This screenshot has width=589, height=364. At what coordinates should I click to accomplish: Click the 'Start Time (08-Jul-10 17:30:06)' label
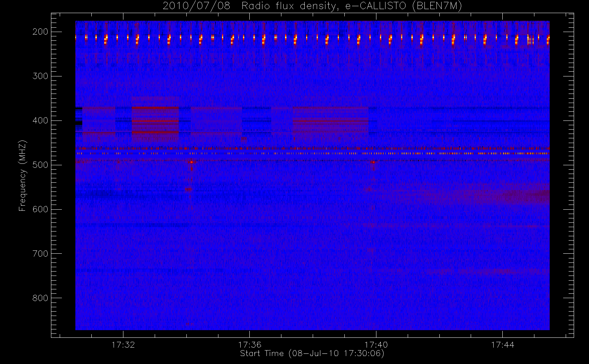312,353
